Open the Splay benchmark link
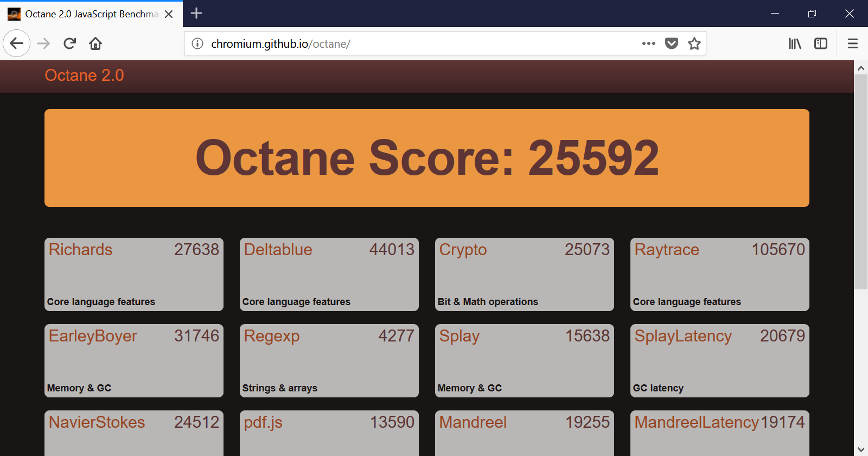The width and height of the screenshot is (868, 456). click(x=459, y=336)
